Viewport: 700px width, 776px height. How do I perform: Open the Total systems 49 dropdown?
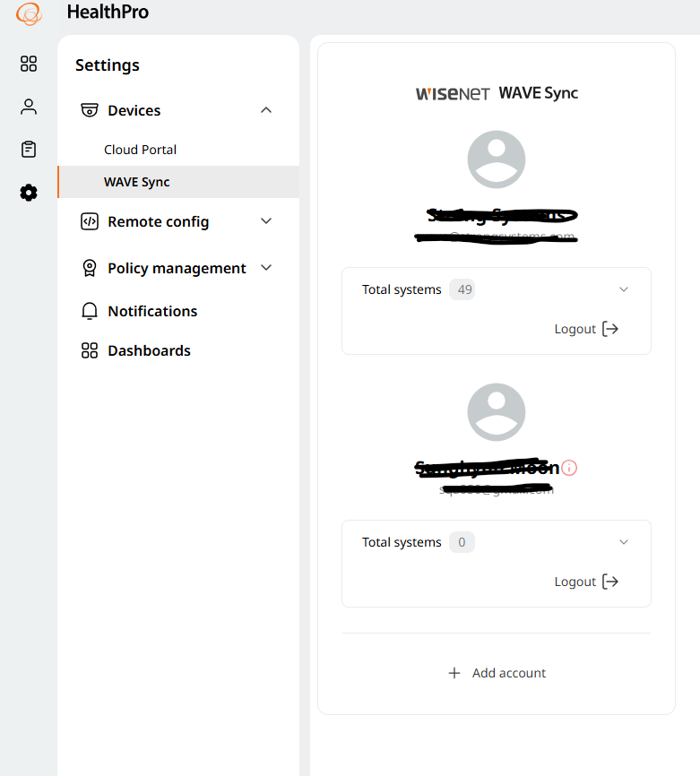tap(623, 289)
